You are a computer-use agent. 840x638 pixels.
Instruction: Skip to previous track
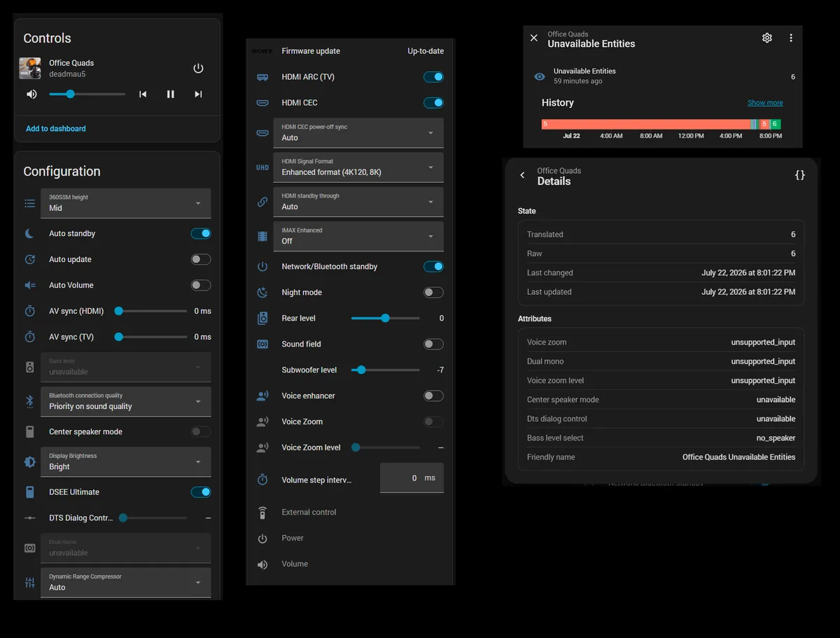[x=143, y=94]
